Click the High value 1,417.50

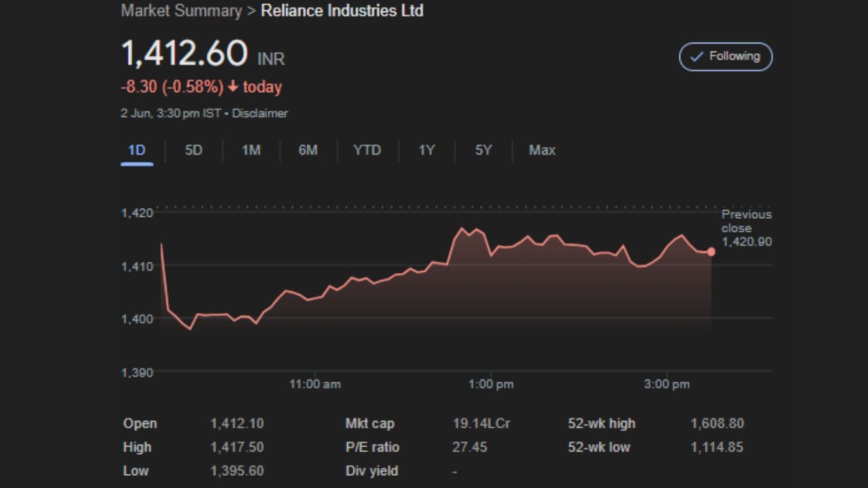pyautogui.click(x=237, y=447)
